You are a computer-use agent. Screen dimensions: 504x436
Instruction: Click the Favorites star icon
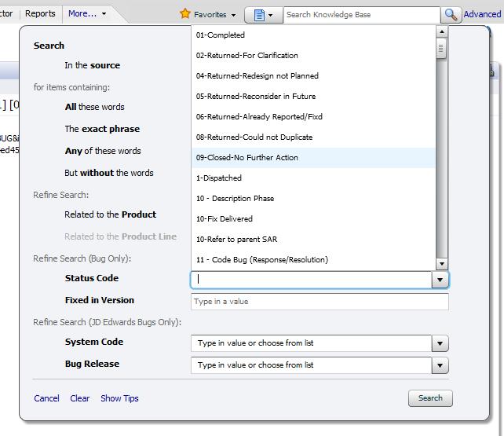click(x=185, y=14)
